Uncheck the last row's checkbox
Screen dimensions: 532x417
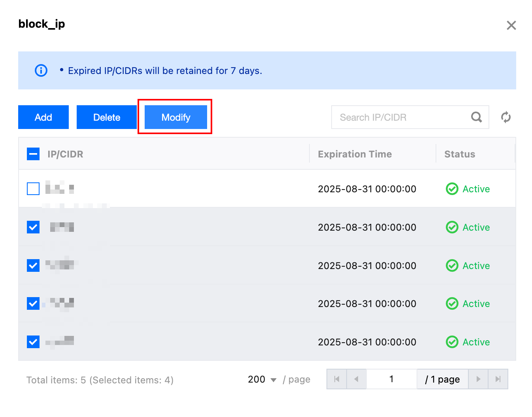tap(33, 342)
